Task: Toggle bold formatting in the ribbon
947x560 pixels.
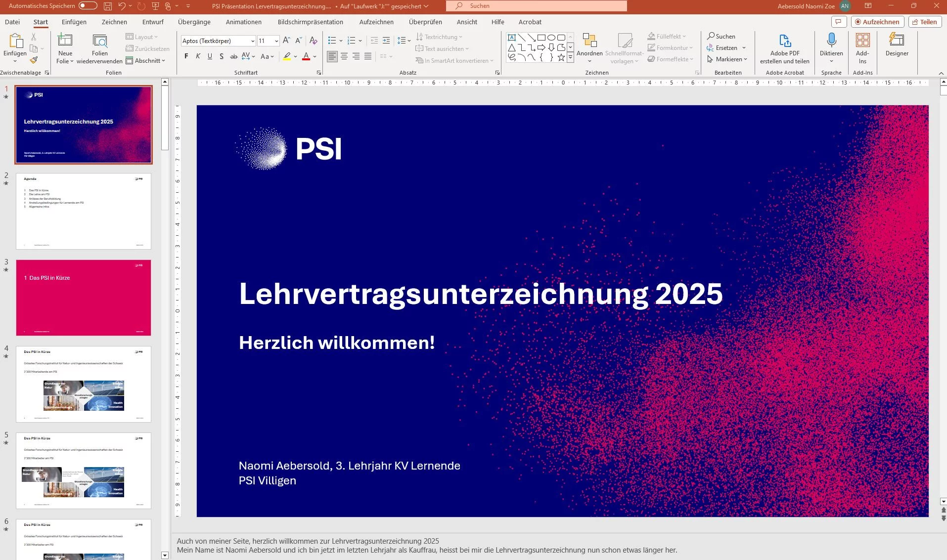Action: coord(186,56)
